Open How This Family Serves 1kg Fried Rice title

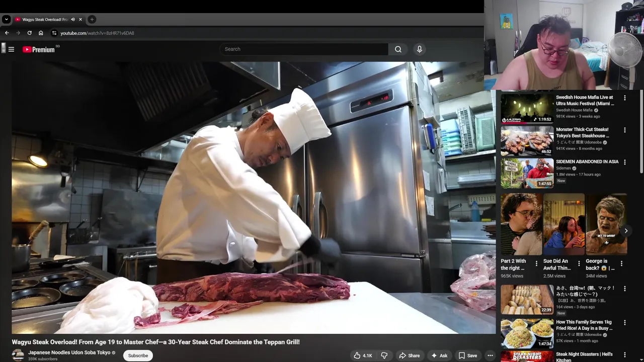coord(584,325)
